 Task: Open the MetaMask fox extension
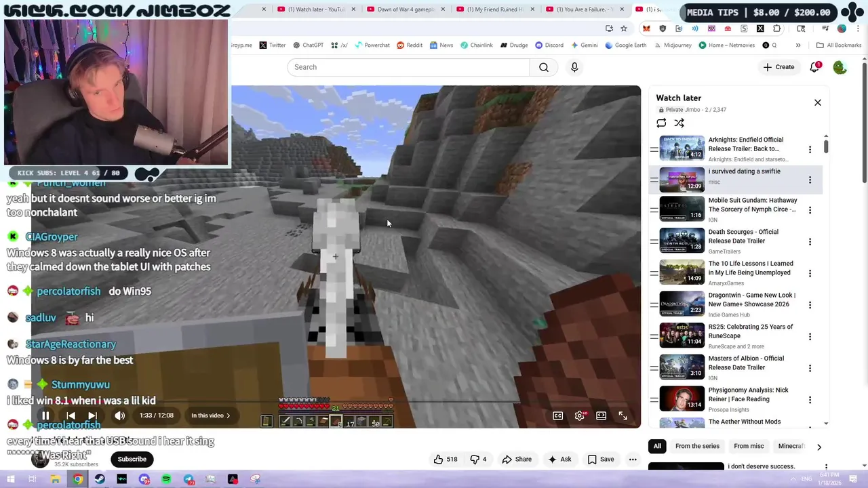tap(646, 28)
